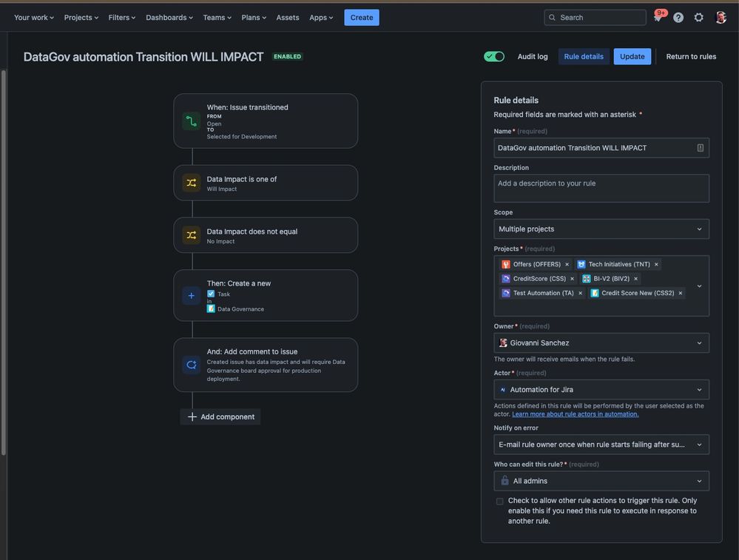The height and width of the screenshot is (560, 739).
Task: Select the Data Impact is one of condition icon
Action: point(192,183)
